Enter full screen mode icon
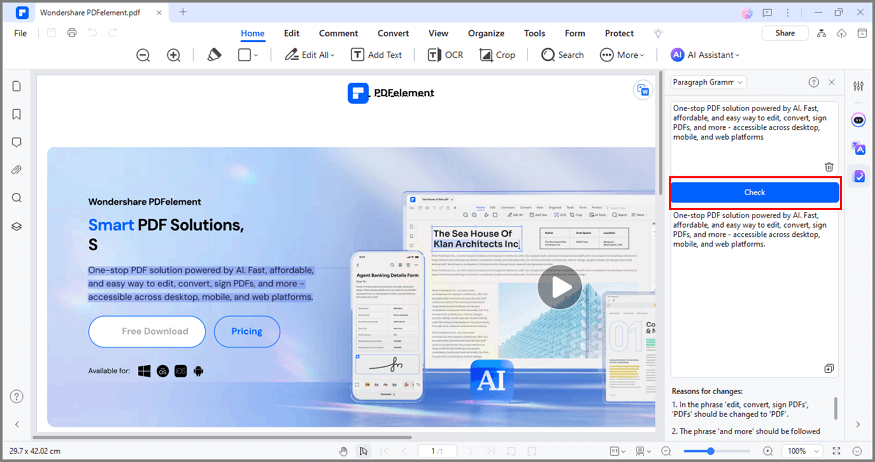Viewport: 875px width, 462px height. coord(836,451)
